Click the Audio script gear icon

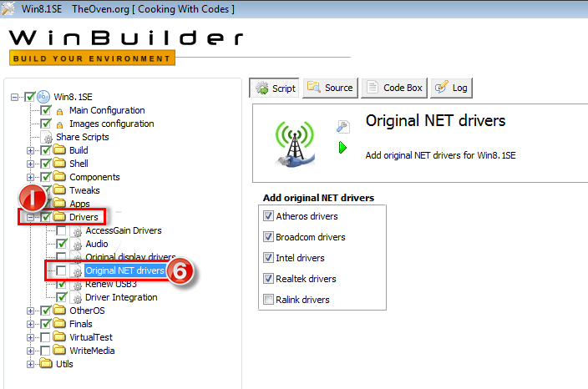77,245
